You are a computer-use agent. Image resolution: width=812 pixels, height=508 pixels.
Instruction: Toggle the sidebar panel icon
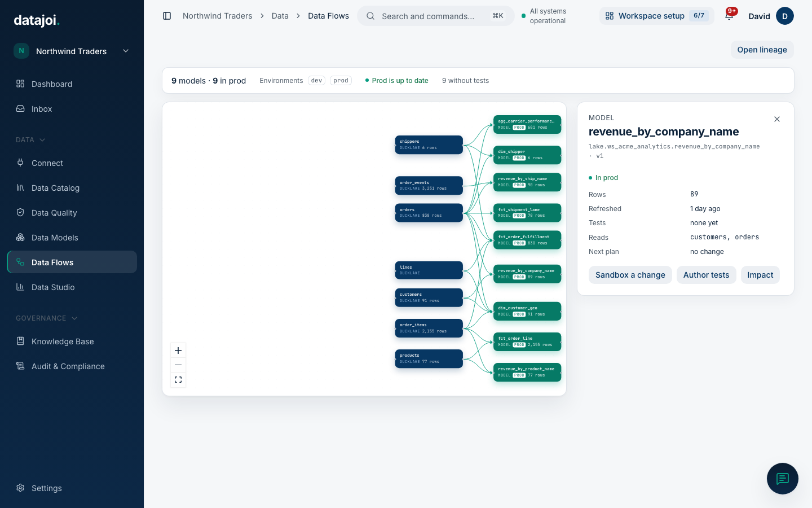167,16
